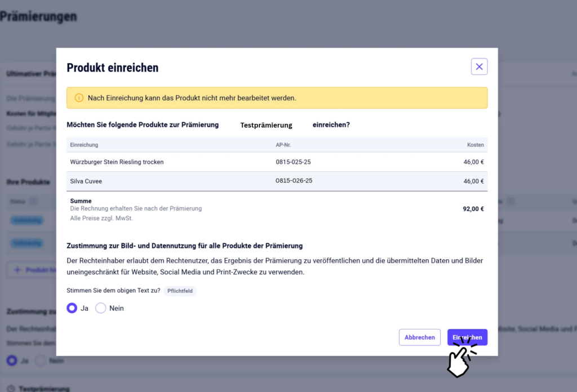Click the dialog title 'Produkt einreichen'
Viewport: 577px width, 392px height.
point(113,68)
